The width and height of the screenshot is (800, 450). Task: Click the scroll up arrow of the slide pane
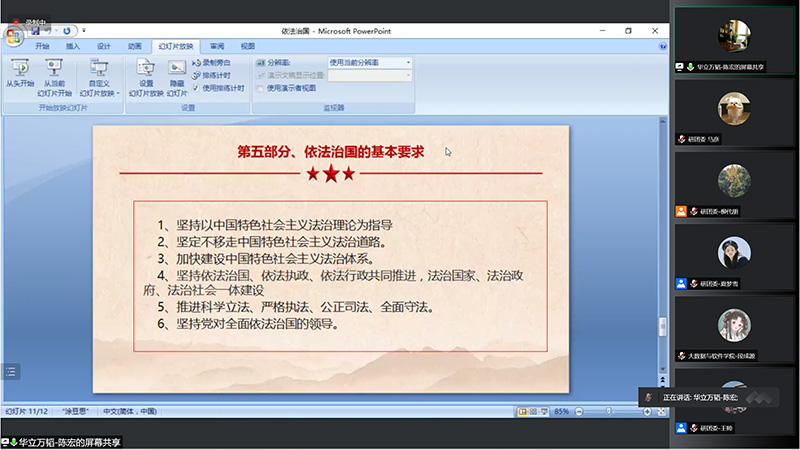[662, 121]
